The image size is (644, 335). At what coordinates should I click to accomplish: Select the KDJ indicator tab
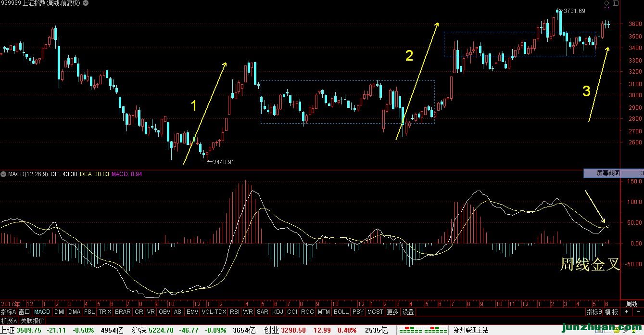(x=278, y=312)
